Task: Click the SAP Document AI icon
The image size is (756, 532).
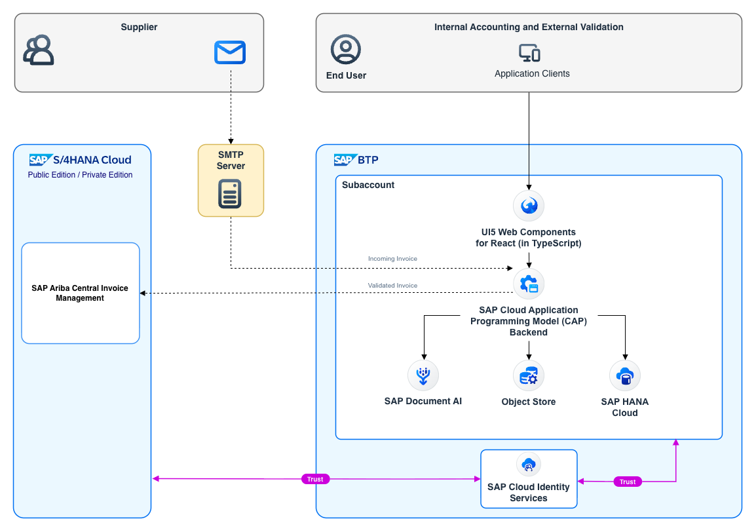Action: [x=423, y=375]
